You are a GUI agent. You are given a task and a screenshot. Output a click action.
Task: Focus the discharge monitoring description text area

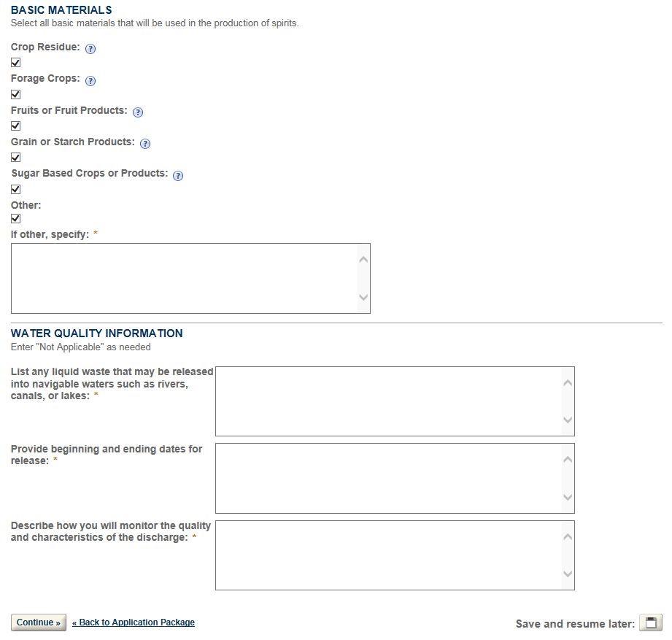tap(388, 555)
